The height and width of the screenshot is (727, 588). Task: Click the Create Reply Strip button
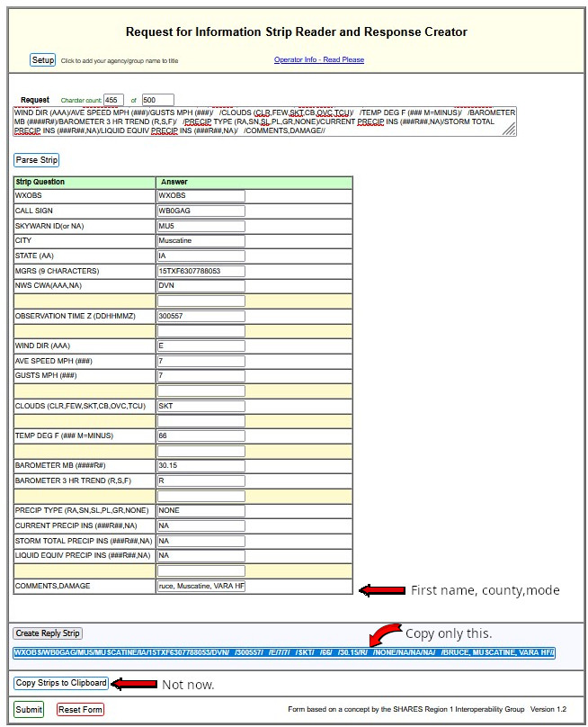tap(48, 633)
